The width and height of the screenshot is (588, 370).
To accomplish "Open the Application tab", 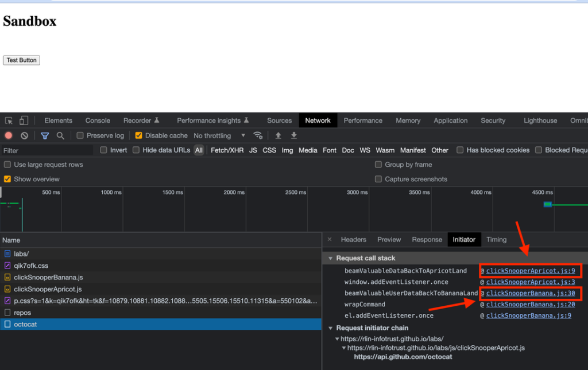I will coord(451,120).
